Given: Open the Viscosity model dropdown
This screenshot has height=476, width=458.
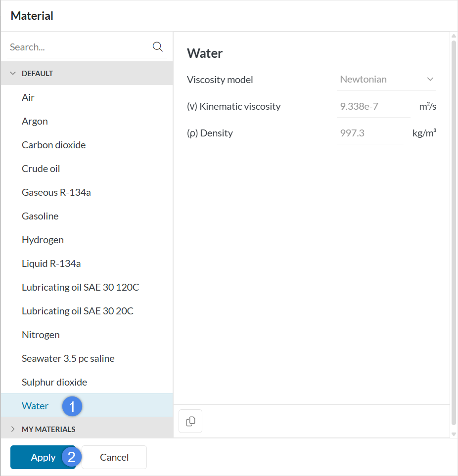Looking at the screenshot, I should point(386,79).
